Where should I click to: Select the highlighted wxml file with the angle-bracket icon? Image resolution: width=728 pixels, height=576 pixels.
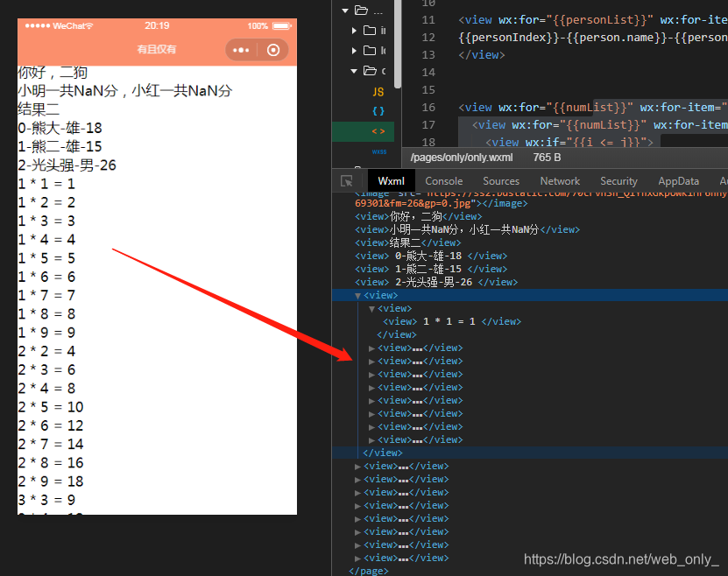coord(378,131)
